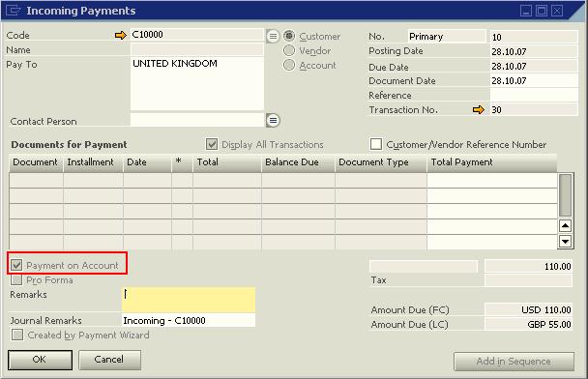Maximize the Incoming Payments window
588x379 pixels.
542,11
